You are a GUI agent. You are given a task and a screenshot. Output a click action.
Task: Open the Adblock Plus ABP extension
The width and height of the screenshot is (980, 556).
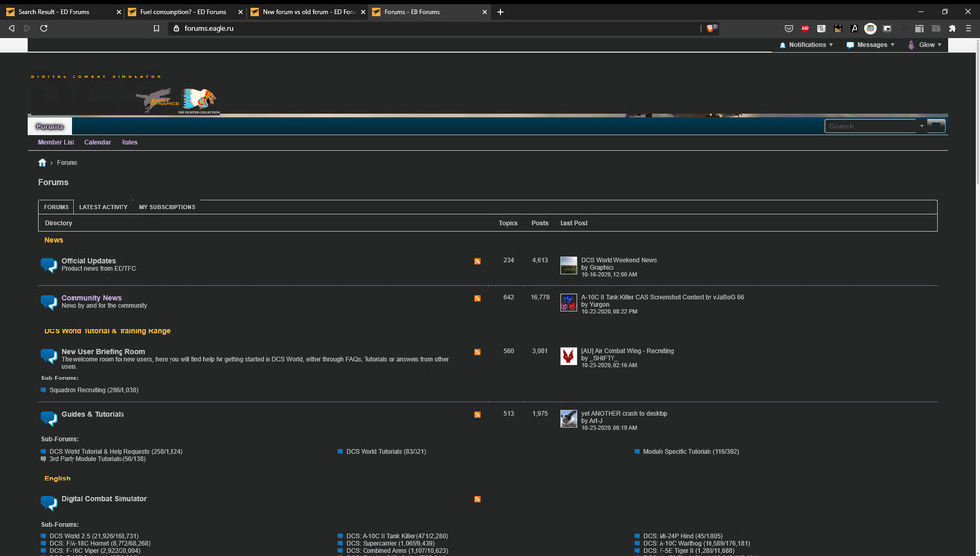click(x=805, y=28)
